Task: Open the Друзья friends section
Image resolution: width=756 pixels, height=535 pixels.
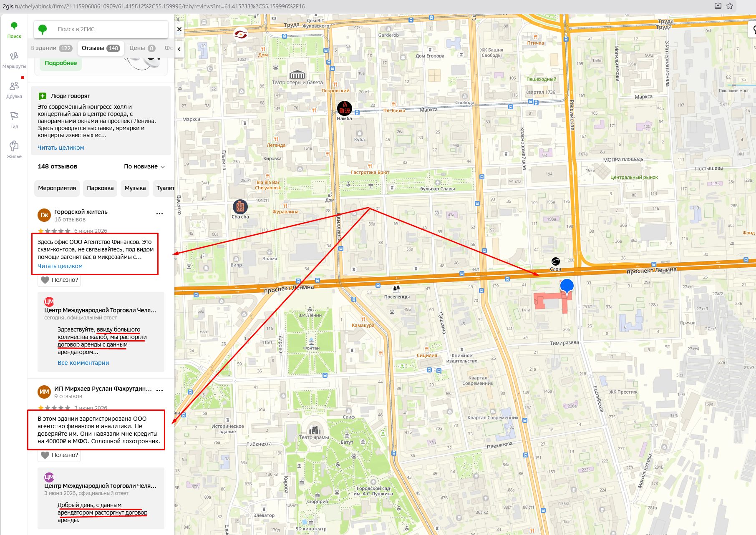Action: (14, 90)
